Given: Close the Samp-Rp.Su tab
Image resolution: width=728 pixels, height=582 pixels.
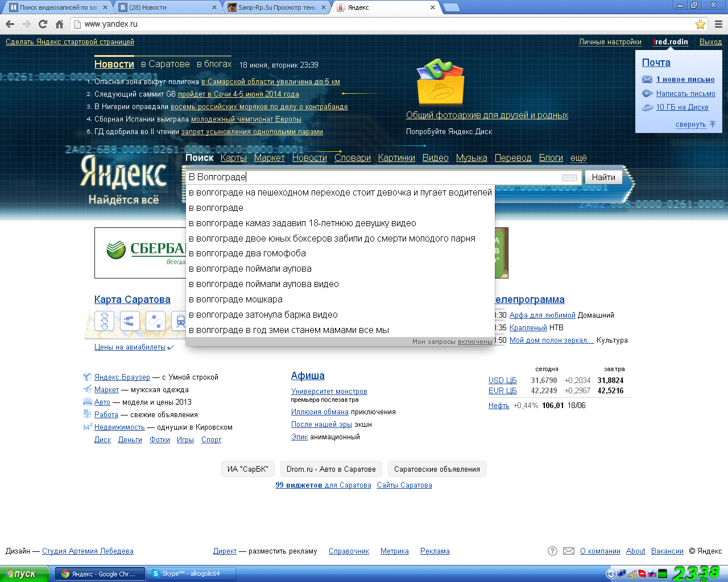Looking at the screenshot, I should [x=324, y=7].
